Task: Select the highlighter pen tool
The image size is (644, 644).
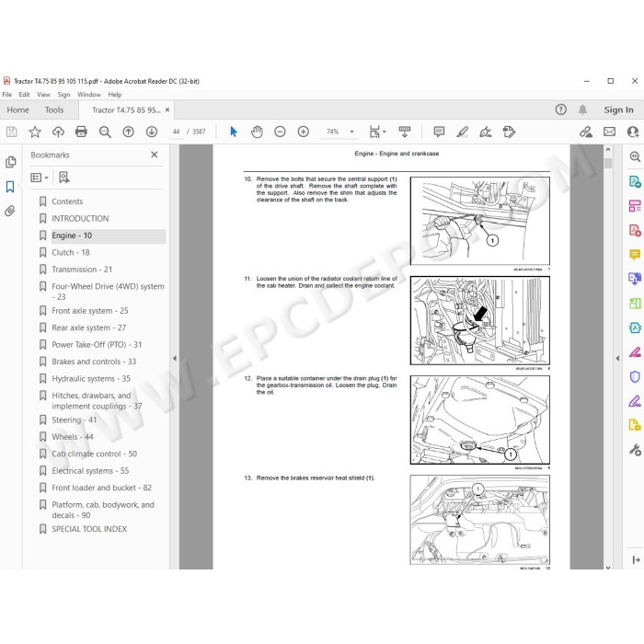Action: pos(463,132)
